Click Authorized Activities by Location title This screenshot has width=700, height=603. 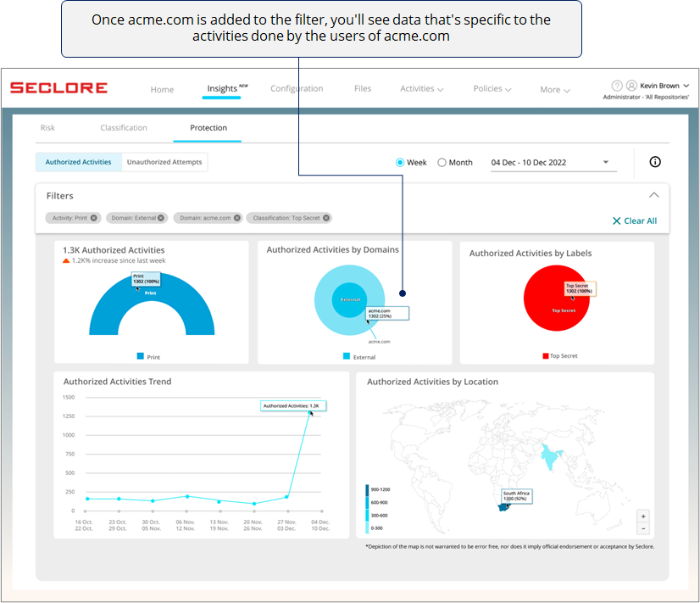(432, 382)
